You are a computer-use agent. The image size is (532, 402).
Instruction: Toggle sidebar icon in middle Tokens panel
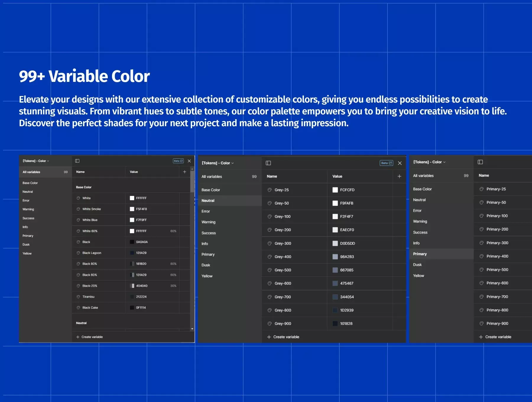268,163
